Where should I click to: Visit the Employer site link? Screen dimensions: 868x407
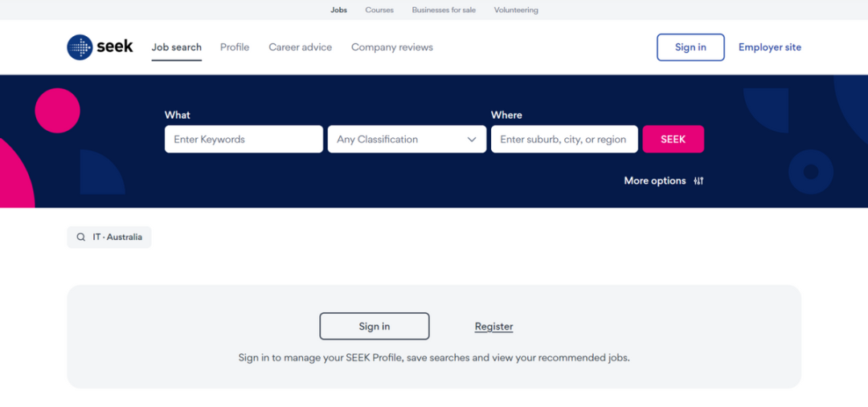coord(769,47)
